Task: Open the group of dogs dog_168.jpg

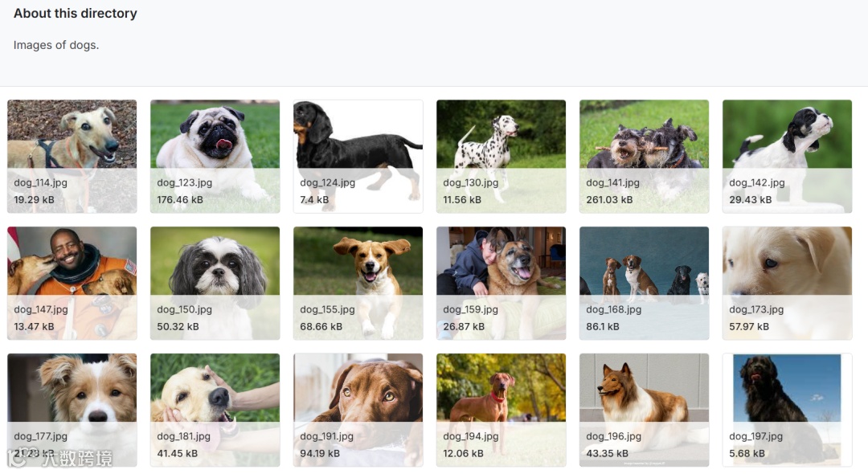Action: point(644,283)
